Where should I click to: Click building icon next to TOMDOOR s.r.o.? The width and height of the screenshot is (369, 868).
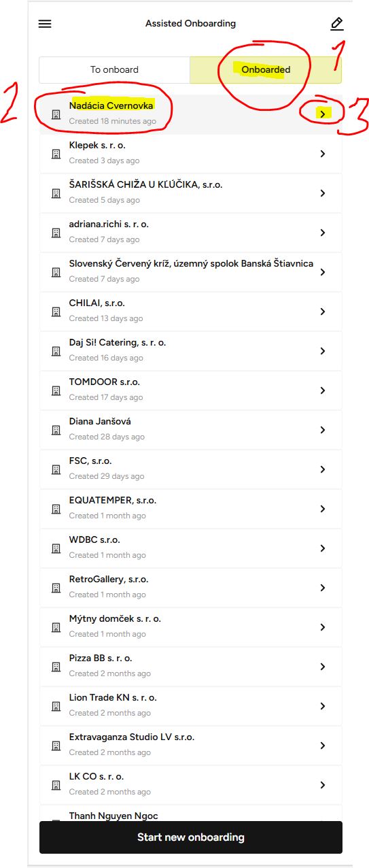[56, 390]
